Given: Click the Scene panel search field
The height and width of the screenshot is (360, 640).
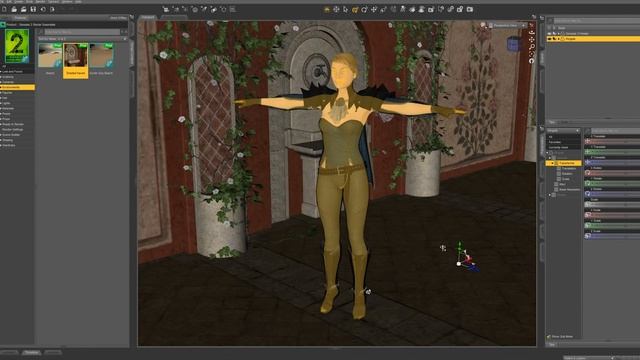Looking at the screenshot, I should tap(596, 20).
